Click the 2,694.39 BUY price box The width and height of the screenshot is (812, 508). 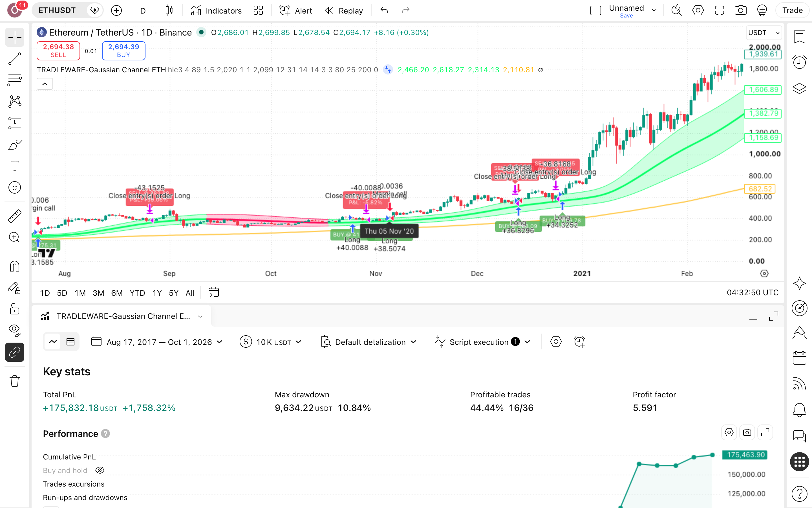[123, 51]
